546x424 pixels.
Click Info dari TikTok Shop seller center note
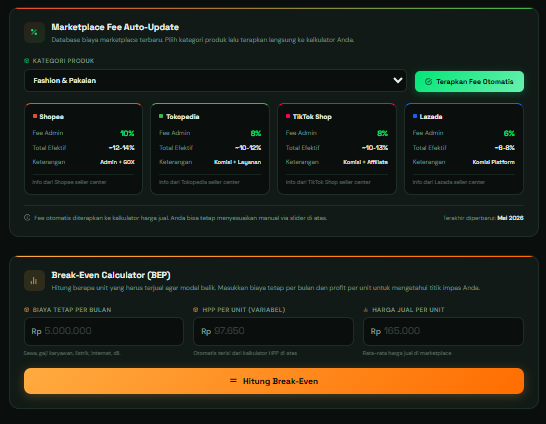(x=328, y=182)
